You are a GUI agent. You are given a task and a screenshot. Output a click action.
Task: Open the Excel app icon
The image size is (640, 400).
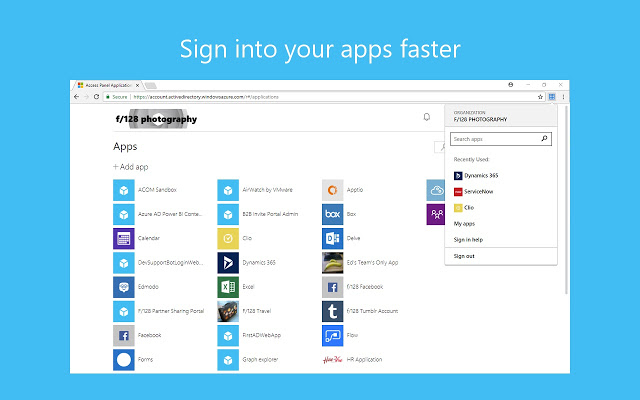pos(228,287)
